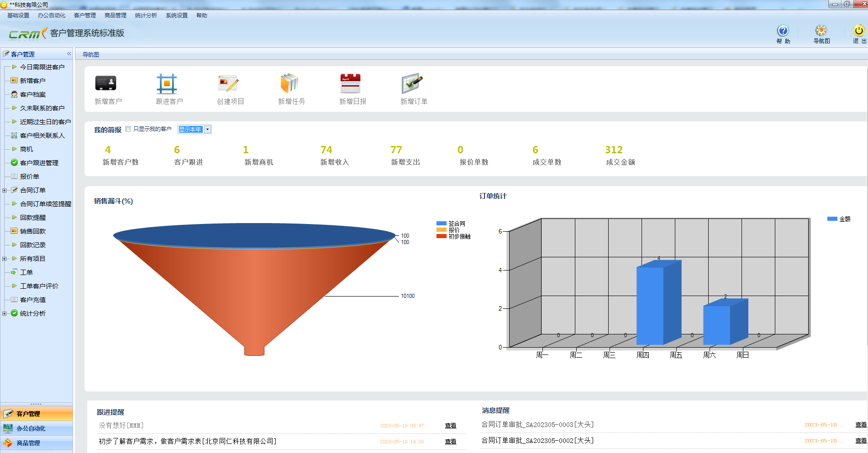
Task: Click the icon beside 销售回款
Action: point(14,231)
